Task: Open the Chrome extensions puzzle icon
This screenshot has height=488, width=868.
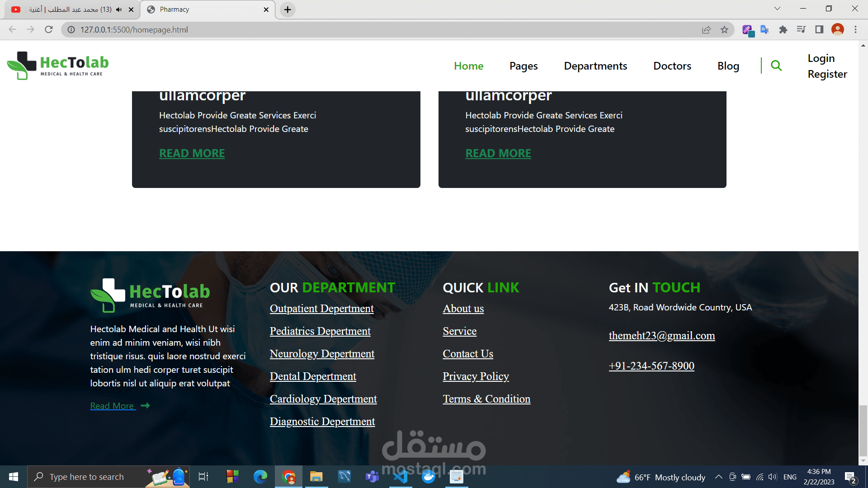Action: click(x=783, y=30)
